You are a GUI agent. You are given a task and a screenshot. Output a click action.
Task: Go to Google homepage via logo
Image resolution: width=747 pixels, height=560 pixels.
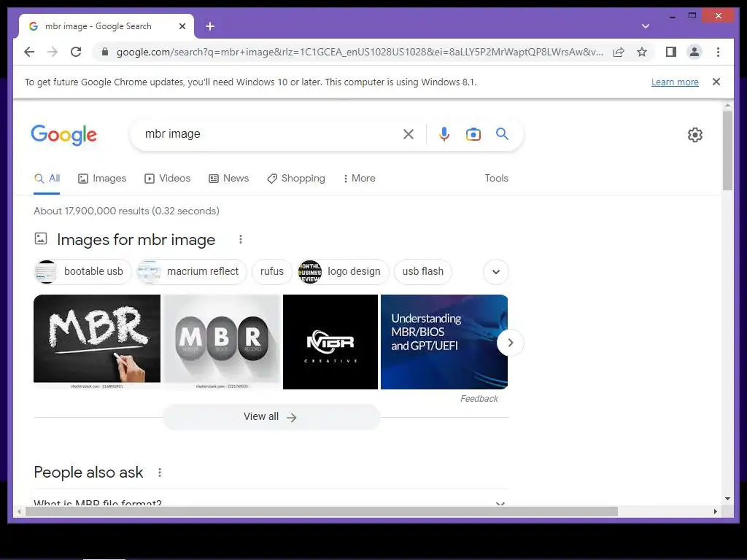[64, 135]
